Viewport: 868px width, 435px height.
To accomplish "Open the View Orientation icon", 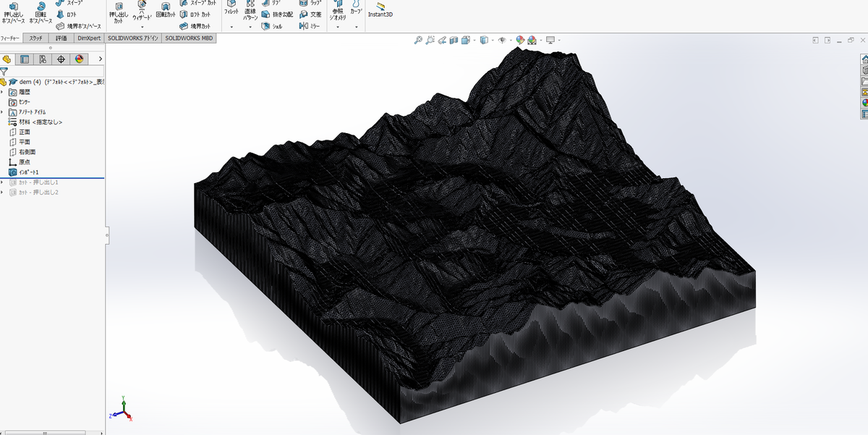I will pos(466,41).
